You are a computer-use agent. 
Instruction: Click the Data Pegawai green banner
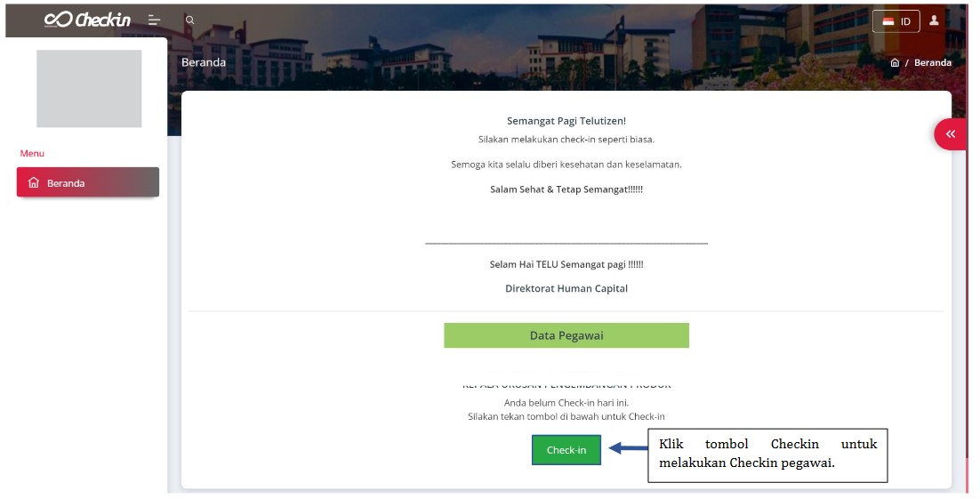point(566,335)
